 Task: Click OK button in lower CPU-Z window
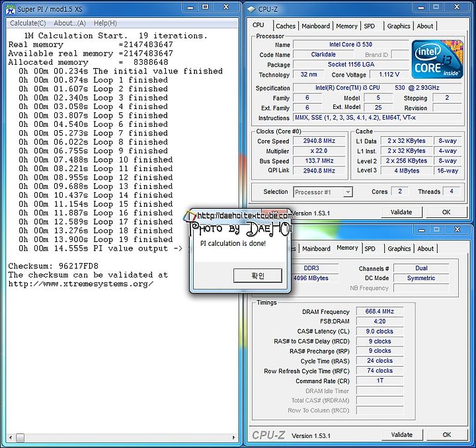coord(446,435)
